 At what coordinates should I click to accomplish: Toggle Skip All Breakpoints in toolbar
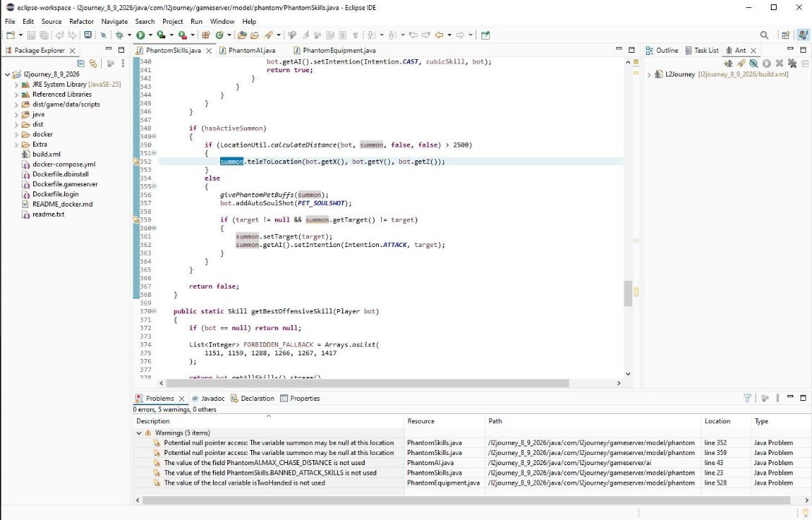(x=103, y=35)
